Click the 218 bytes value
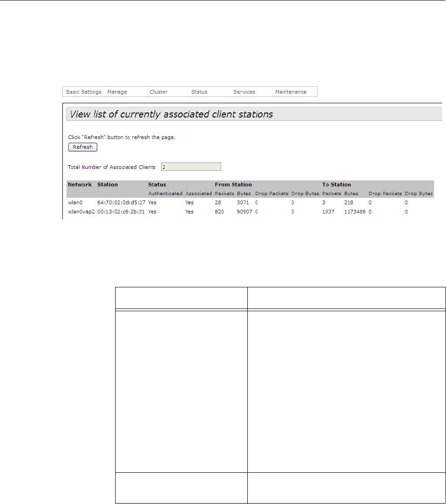 (x=348, y=202)
